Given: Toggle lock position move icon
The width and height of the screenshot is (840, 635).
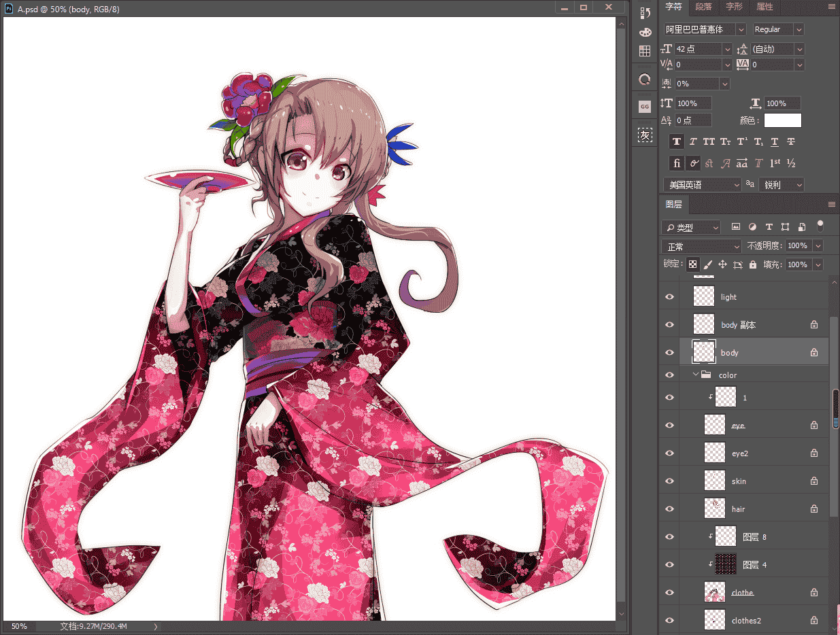Looking at the screenshot, I should pyautogui.click(x=722, y=264).
